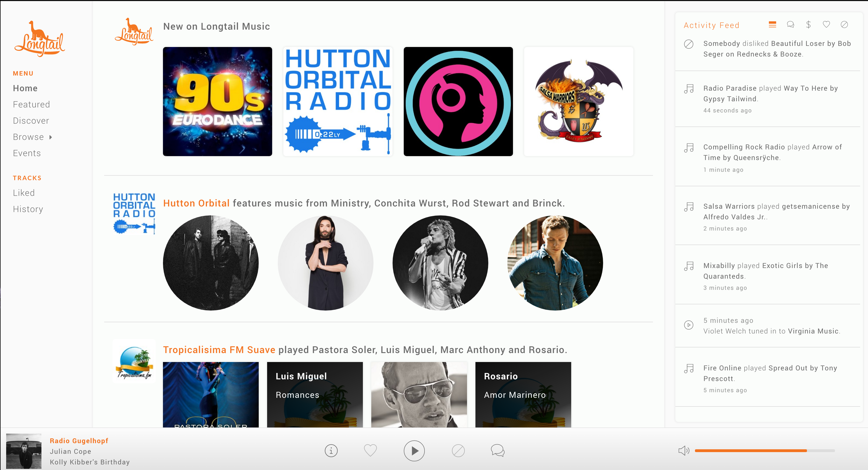Viewport: 868px width, 470px height.
Task: Like the current track with the heart icon
Action: pyautogui.click(x=370, y=450)
